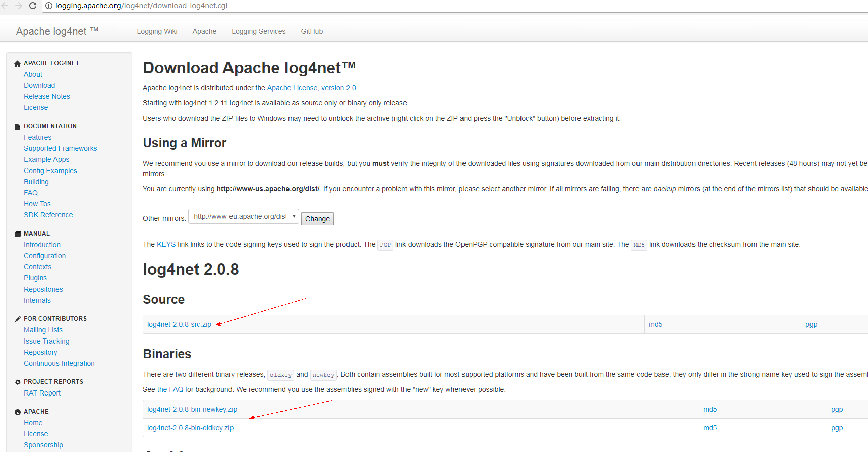Download log4net-2.0.8-bin-oldkey.zip
Viewport: 868px width, 452px height.
pyautogui.click(x=190, y=428)
